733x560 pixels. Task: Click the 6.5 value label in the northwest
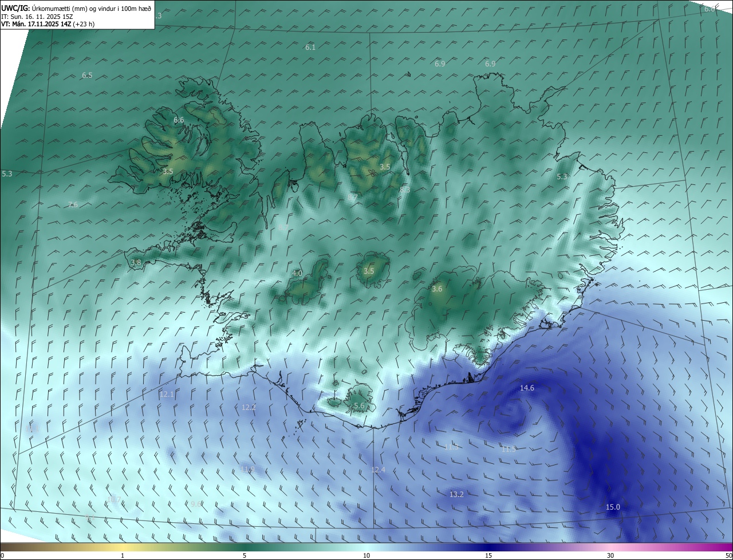[87, 76]
